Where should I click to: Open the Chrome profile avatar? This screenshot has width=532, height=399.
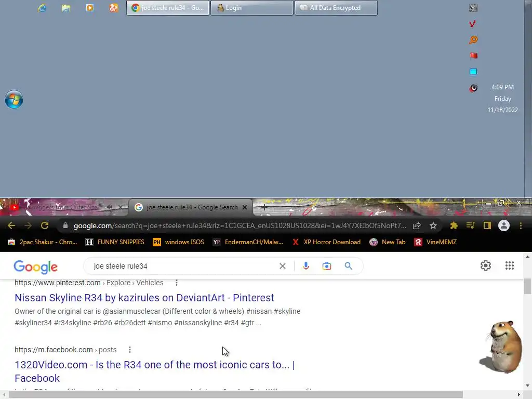click(504, 225)
